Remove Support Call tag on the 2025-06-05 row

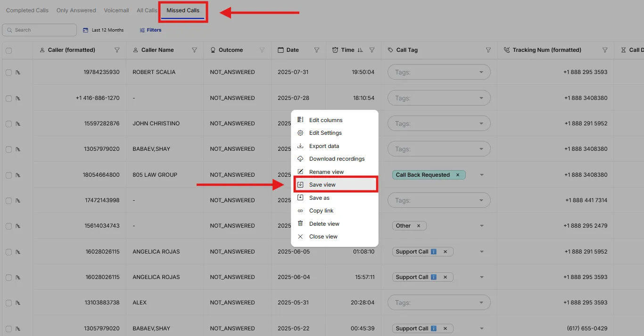click(x=445, y=252)
